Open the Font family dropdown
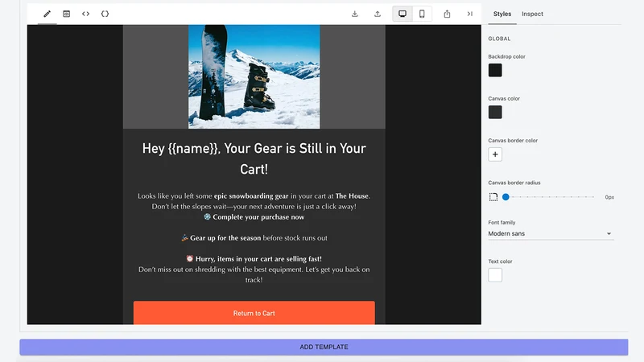Screen dimensions: 644x362 click(x=551, y=233)
